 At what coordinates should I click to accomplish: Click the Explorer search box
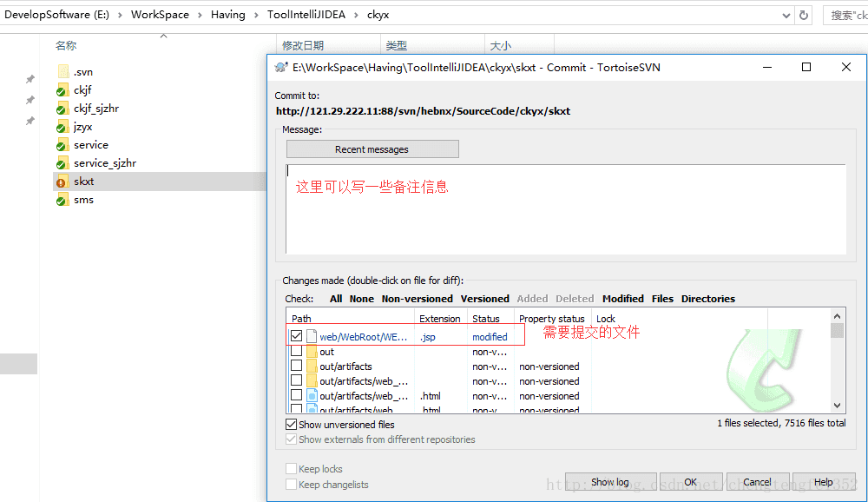point(845,16)
